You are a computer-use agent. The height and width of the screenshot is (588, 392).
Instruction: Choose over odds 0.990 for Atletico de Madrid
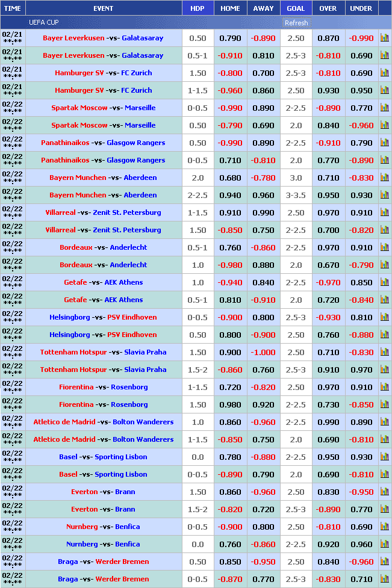click(x=328, y=422)
